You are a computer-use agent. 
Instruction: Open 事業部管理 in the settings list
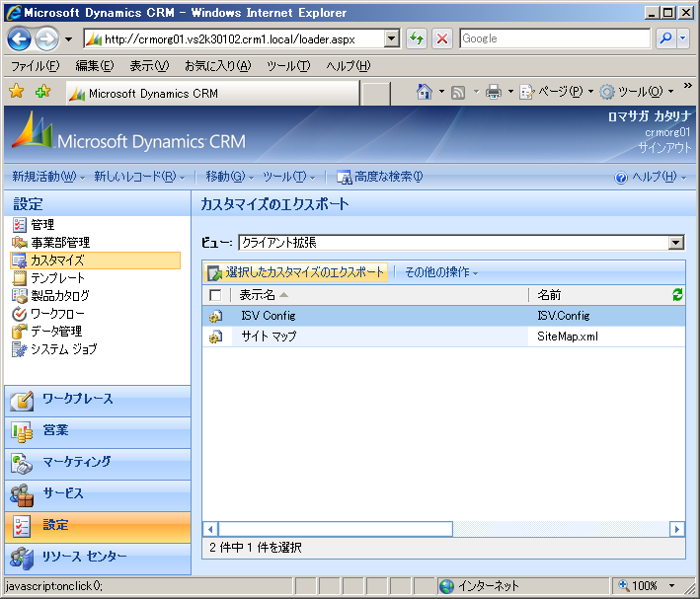[51, 243]
